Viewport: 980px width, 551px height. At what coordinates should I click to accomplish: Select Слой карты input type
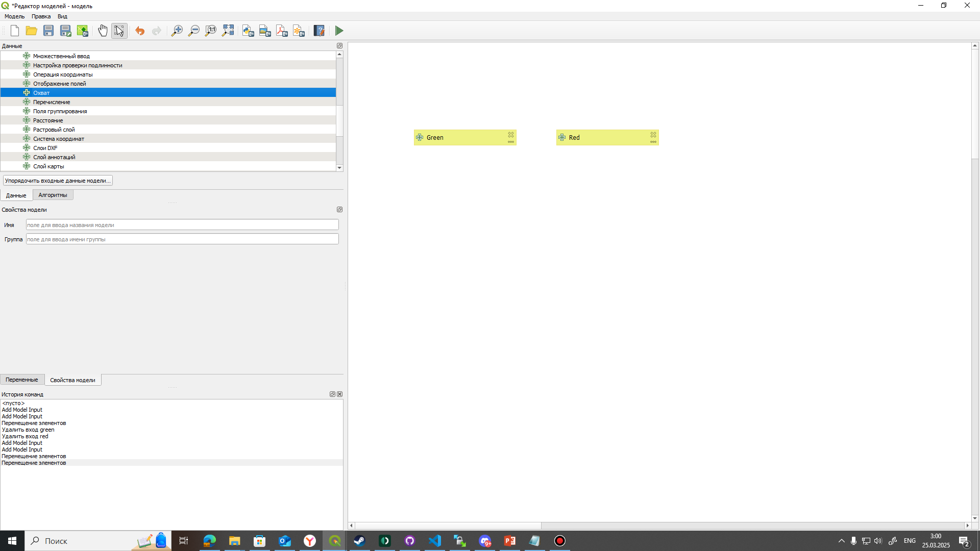[168, 166]
